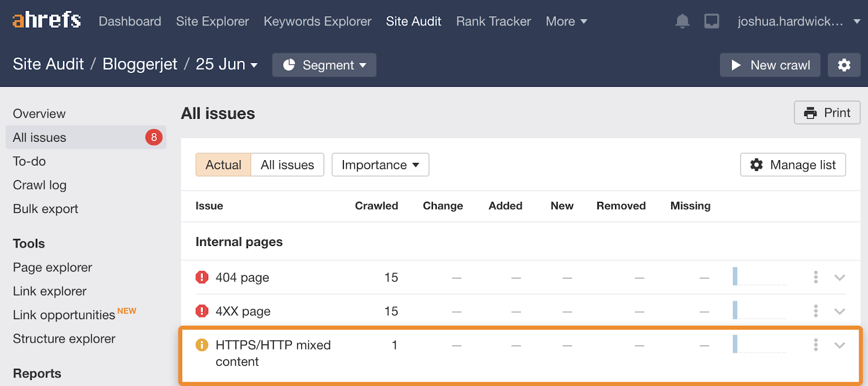Click the New column header
This screenshot has height=386, width=868.
pos(562,206)
